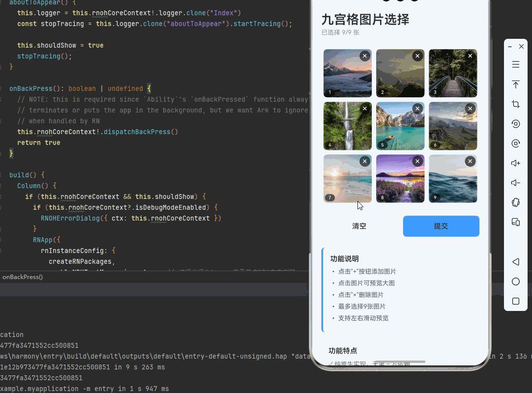Click the 功能说明 heading in the app
The height and width of the screenshot is (393, 532).
click(x=344, y=259)
